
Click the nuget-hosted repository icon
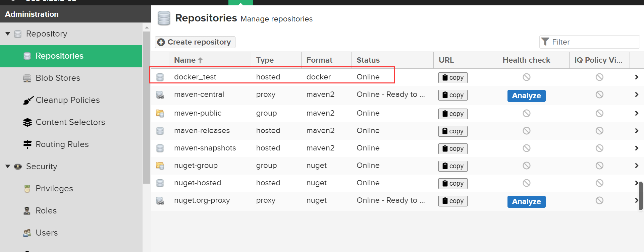(160, 183)
